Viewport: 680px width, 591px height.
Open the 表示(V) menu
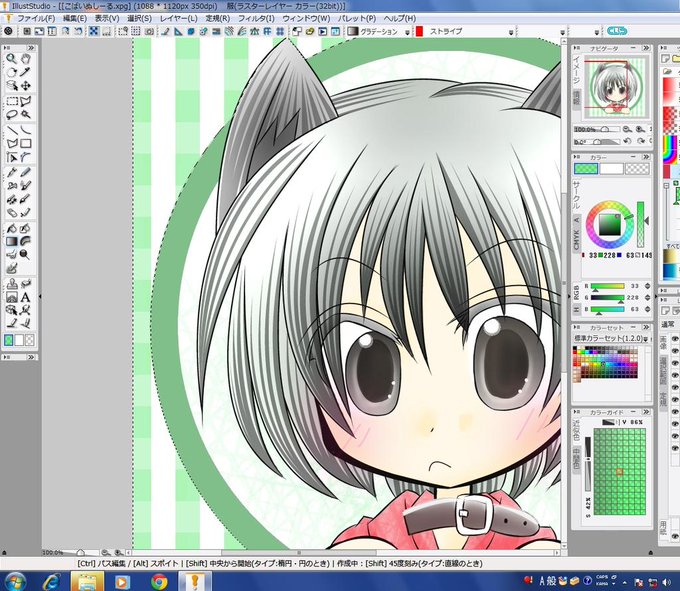point(107,18)
